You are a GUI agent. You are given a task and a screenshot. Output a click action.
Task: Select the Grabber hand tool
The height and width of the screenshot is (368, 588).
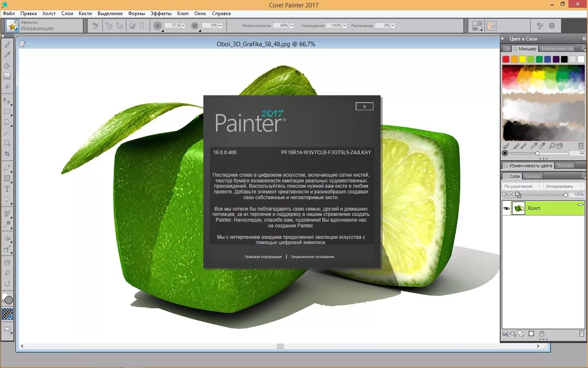(x=7, y=263)
